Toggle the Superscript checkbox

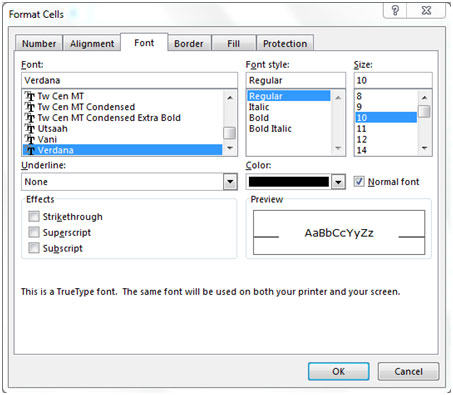click(x=34, y=232)
